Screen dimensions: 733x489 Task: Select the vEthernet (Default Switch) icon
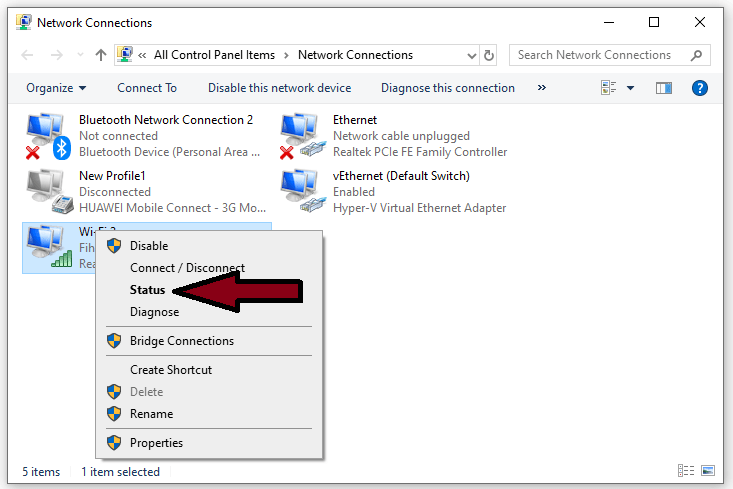[x=303, y=192]
